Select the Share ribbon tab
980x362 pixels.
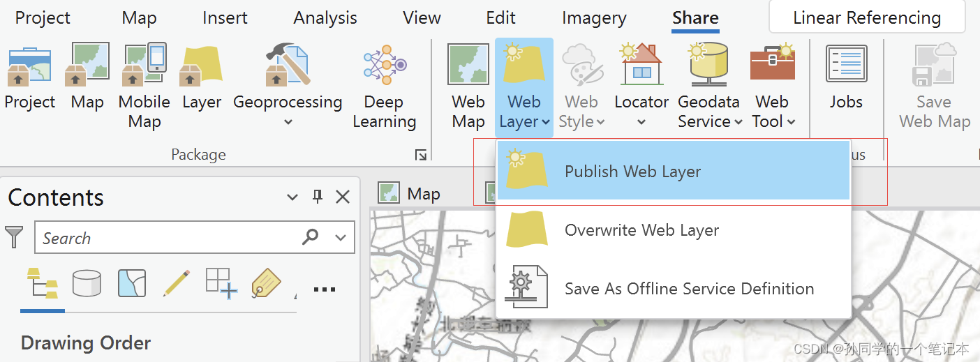pos(695,19)
